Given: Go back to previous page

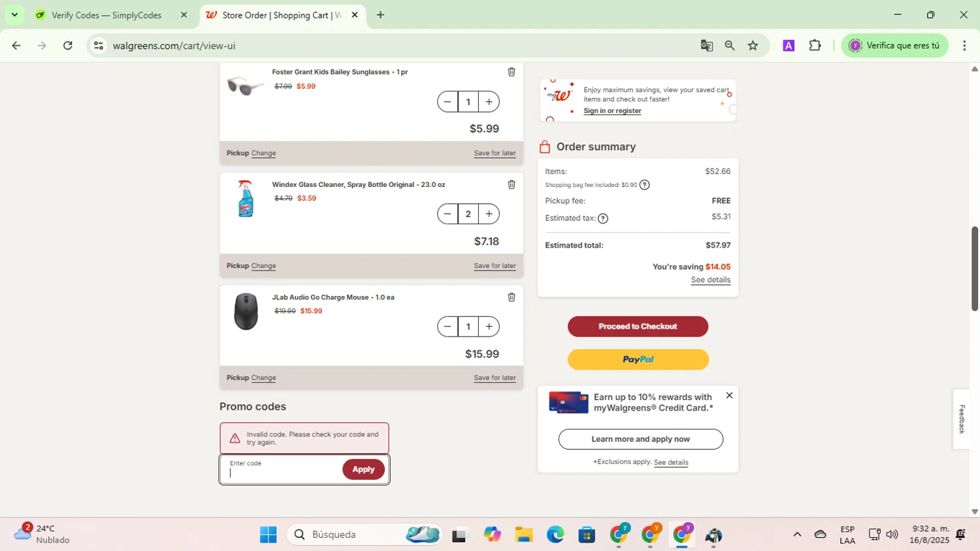Looking at the screenshot, I should (16, 46).
